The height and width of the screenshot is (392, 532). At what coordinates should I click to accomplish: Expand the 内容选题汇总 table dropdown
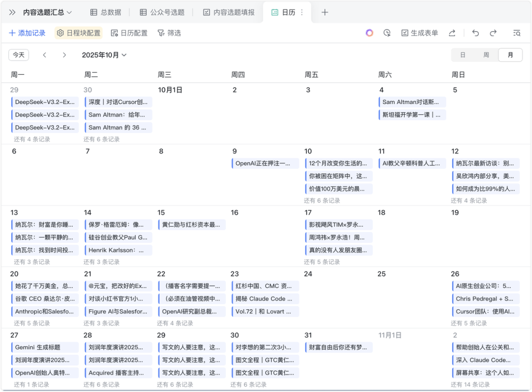coord(68,12)
